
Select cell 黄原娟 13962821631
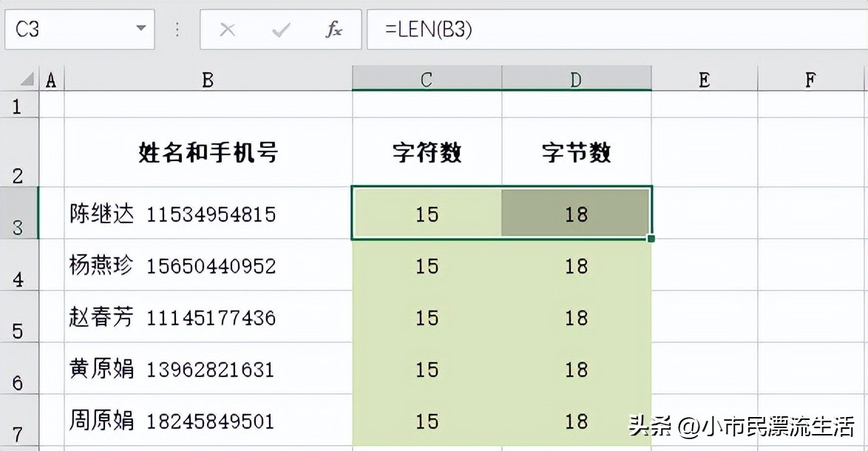click(x=208, y=368)
